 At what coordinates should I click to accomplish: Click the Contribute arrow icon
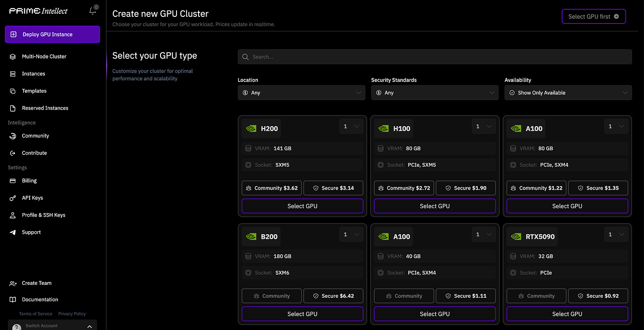click(x=13, y=153)
